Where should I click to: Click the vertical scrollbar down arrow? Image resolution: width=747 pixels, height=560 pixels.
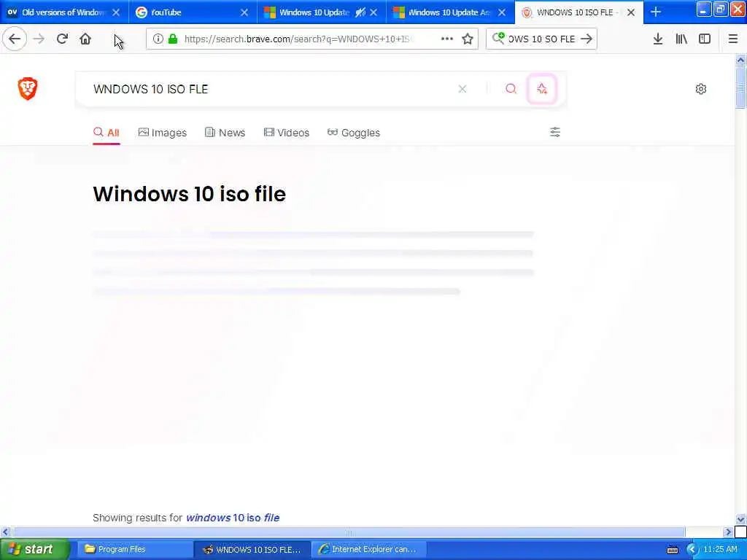(x=740, y=519)
